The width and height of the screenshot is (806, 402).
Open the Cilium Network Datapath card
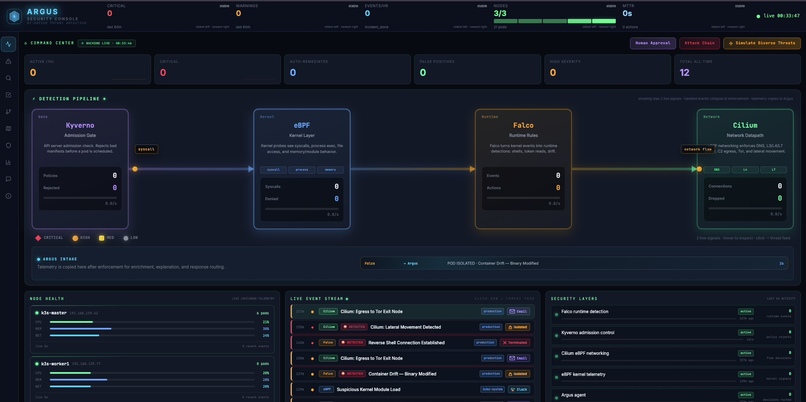(x=745, y=169)
